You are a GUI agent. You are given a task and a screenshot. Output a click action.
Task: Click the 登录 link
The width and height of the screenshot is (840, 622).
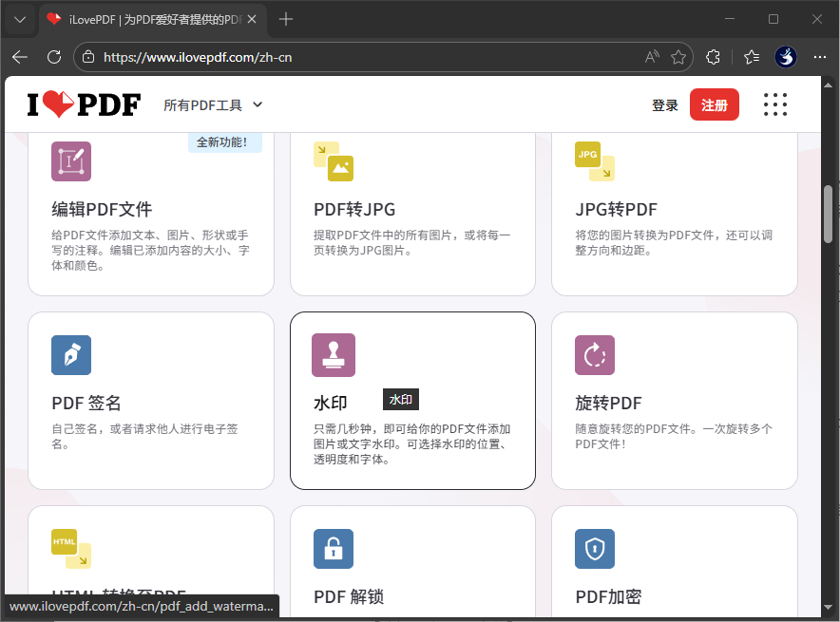pos(665,104)
